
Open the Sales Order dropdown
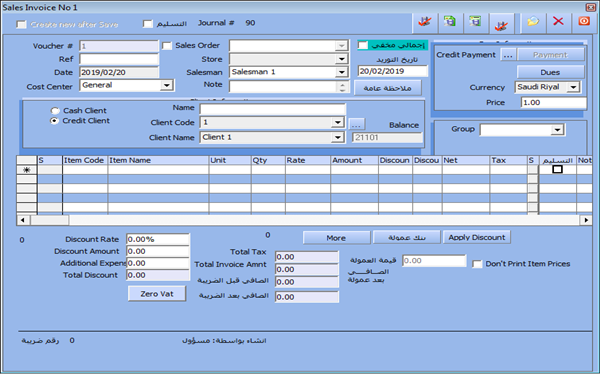(341, 46)
